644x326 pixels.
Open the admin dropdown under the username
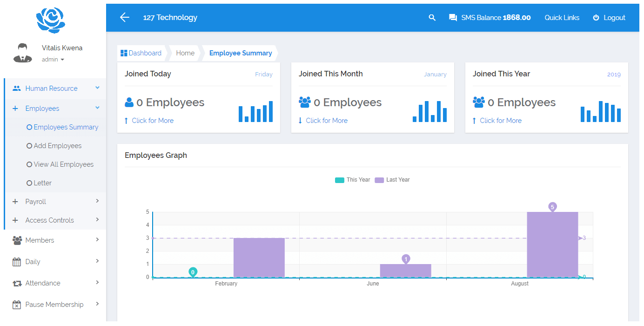[x=53, y=60]
